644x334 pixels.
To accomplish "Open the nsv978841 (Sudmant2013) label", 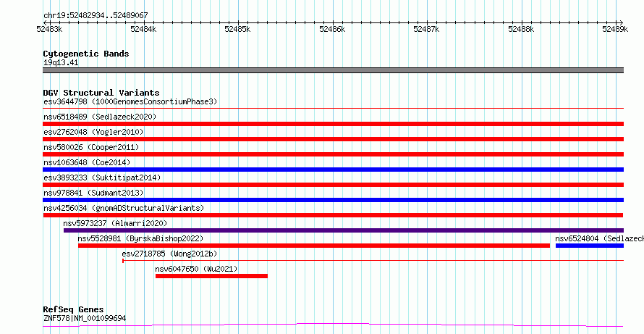I will pos(93,193).
